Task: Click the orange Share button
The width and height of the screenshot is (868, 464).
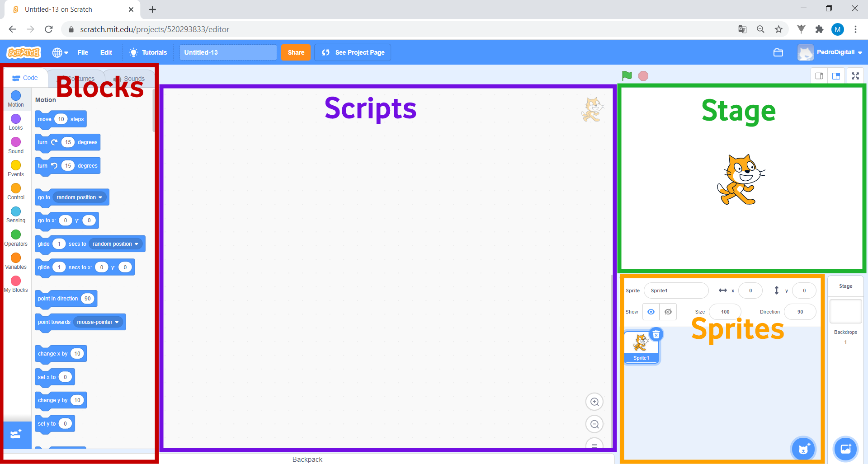Action: click(296, 52)
